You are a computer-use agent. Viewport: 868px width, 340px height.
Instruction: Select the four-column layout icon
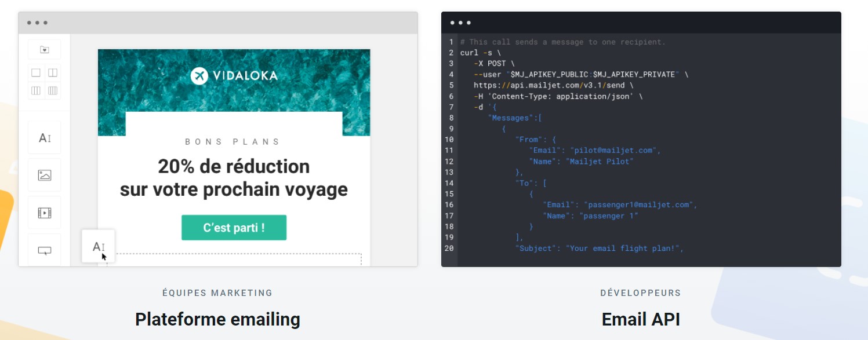click(x=53, y=90)
